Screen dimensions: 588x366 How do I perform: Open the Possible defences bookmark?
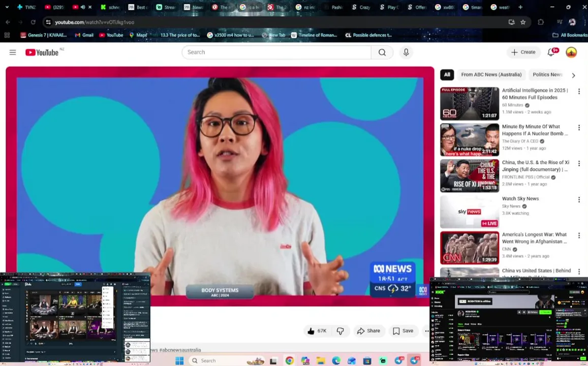click(x=368, y=35)
